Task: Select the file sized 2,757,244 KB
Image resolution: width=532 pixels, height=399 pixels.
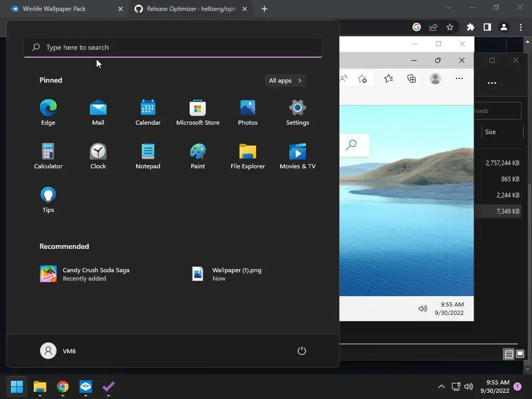Action: [502, 163]
